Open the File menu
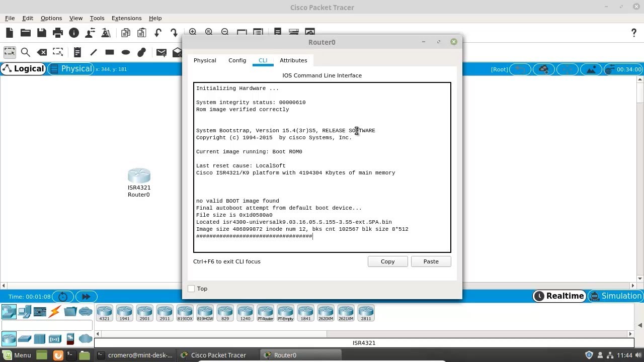The height and width of the screenshot is (362, 644). coord(10,18)
